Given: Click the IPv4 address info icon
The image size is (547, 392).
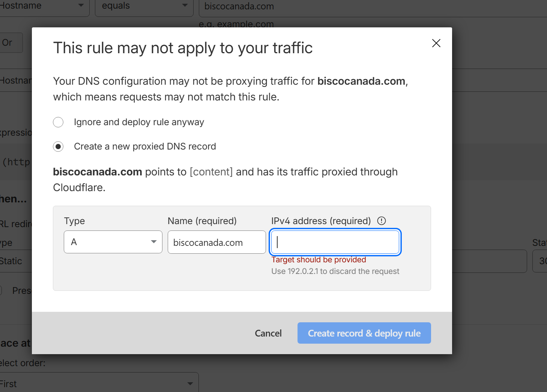Looking at the screenshot, I should click(x=382, y=221).
